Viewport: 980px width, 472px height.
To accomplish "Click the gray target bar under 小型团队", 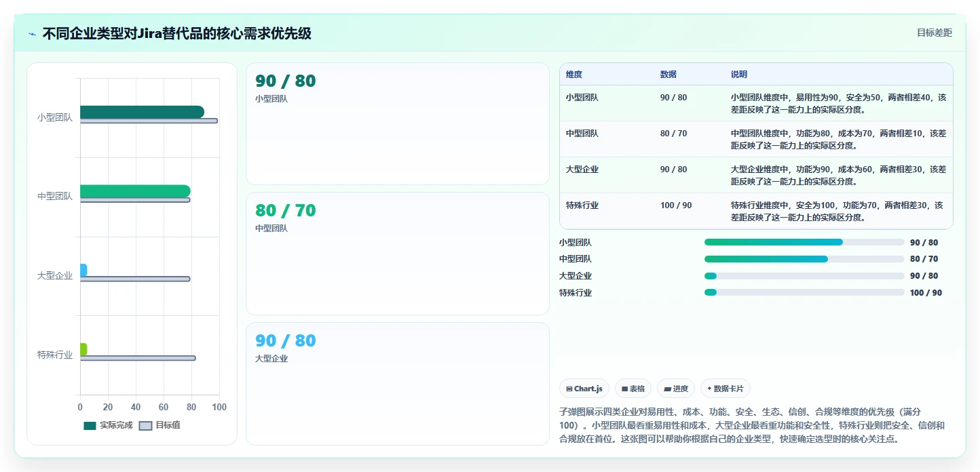I will click(149, 121).
